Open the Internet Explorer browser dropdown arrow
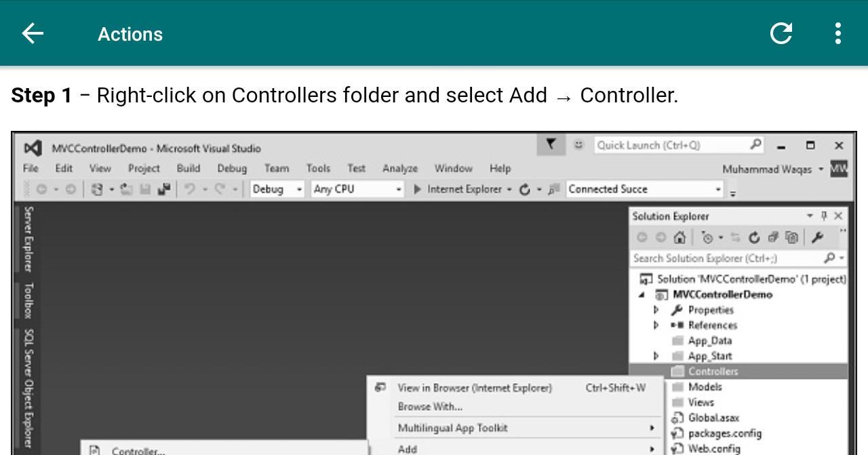868x455 pixels. point(509,189)
